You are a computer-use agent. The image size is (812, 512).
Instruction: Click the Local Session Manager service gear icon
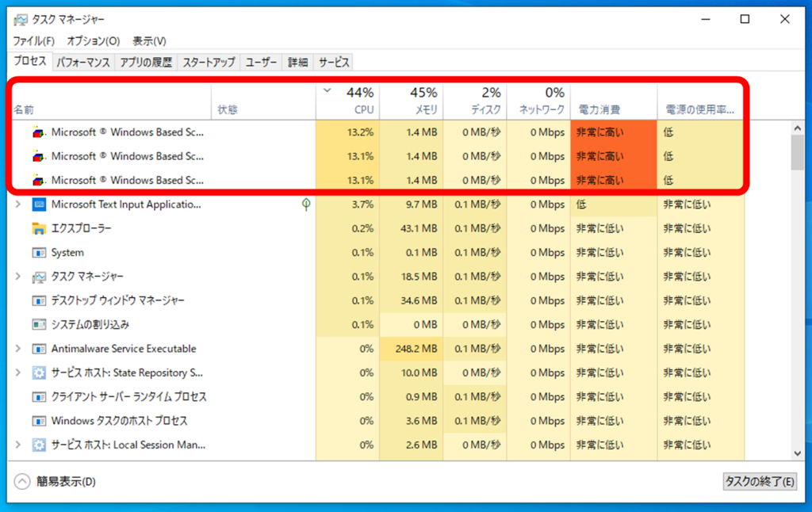point(39,445)
